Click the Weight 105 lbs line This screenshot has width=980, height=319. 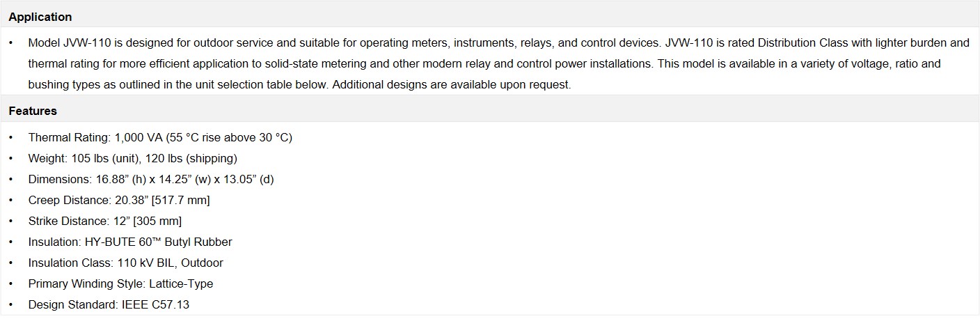click(132, 158)
